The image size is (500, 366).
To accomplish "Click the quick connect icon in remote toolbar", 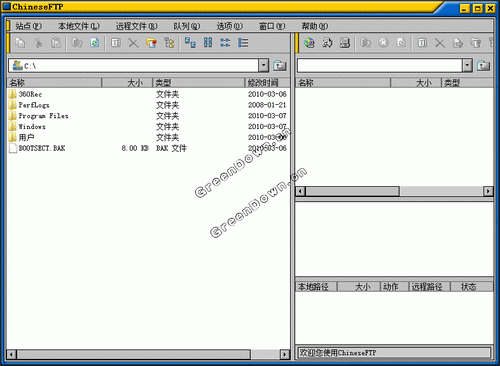I will [327, 43].
